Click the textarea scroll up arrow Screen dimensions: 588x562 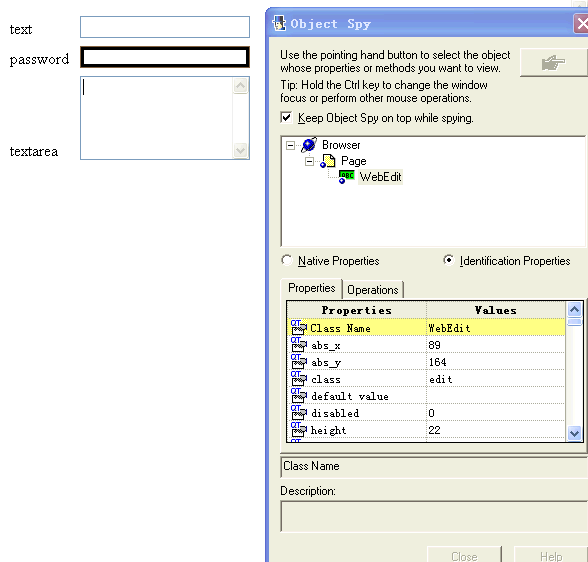click(240, 86)
